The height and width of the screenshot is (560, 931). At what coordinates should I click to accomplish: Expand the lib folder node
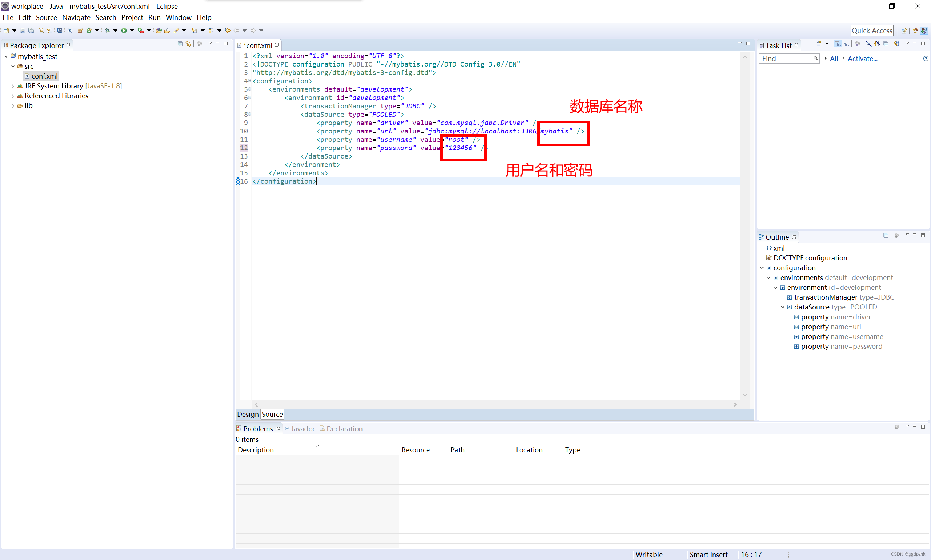click(x=13, y=106)
